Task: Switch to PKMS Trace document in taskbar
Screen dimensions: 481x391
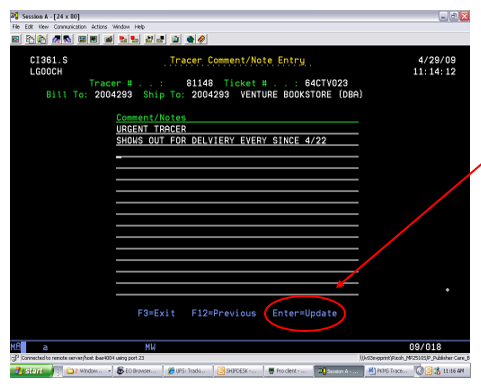Action: pyautogui.click(x=389, y=371)
